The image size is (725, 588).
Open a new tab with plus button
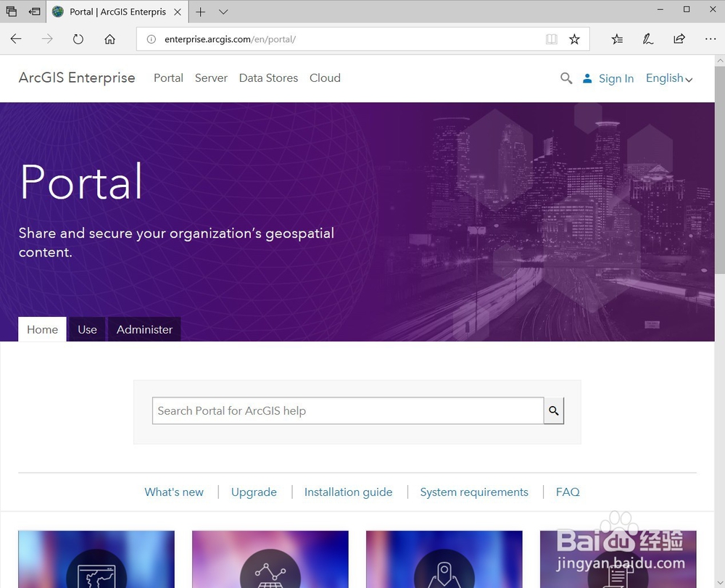(200, 12)
